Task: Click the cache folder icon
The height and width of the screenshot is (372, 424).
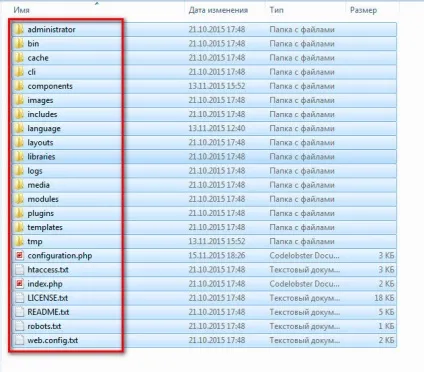Action: (x=19, y=58)
